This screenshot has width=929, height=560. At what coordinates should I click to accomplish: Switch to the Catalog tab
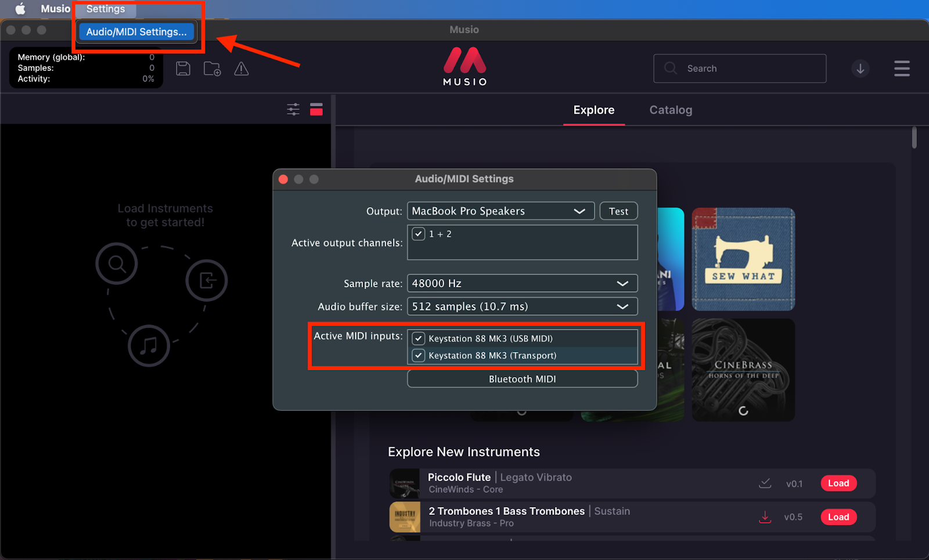pyautogui.click(x=671, y=110)
